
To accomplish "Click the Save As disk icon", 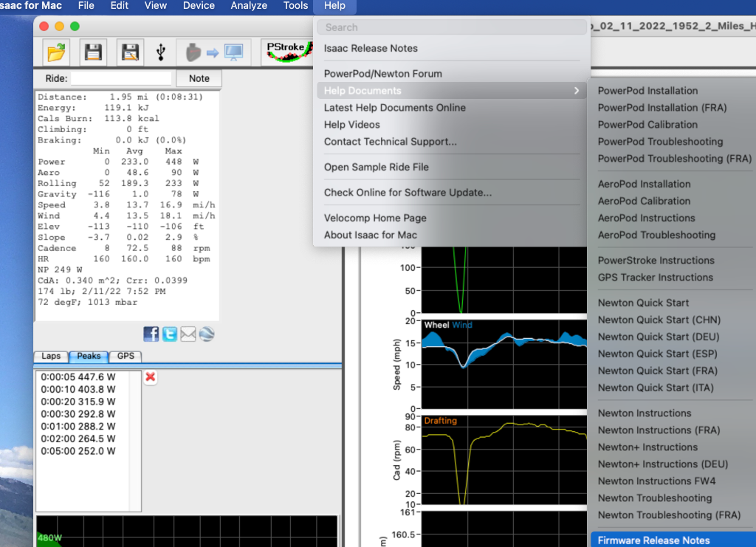I will pyautogui.click(x=130, y=52).
